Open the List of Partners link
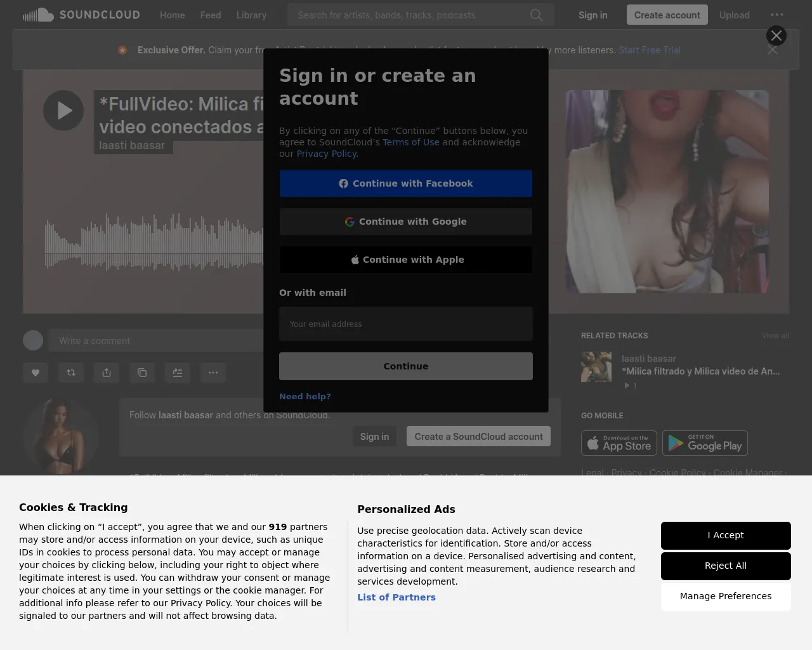This screenshot has width=812, height=650. coord(396,597)
